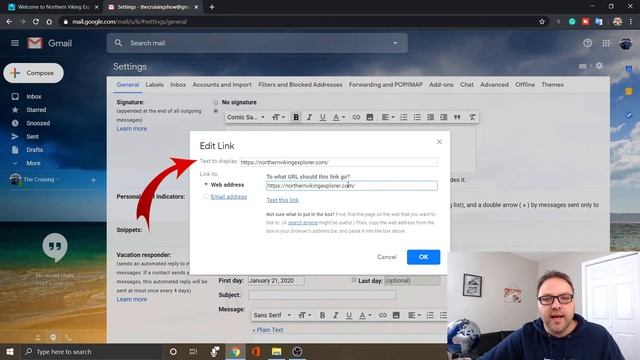Viewport: 640px width, 360px height.
Task: Toggle underline in vacation message toolbar
Action: 349,315
